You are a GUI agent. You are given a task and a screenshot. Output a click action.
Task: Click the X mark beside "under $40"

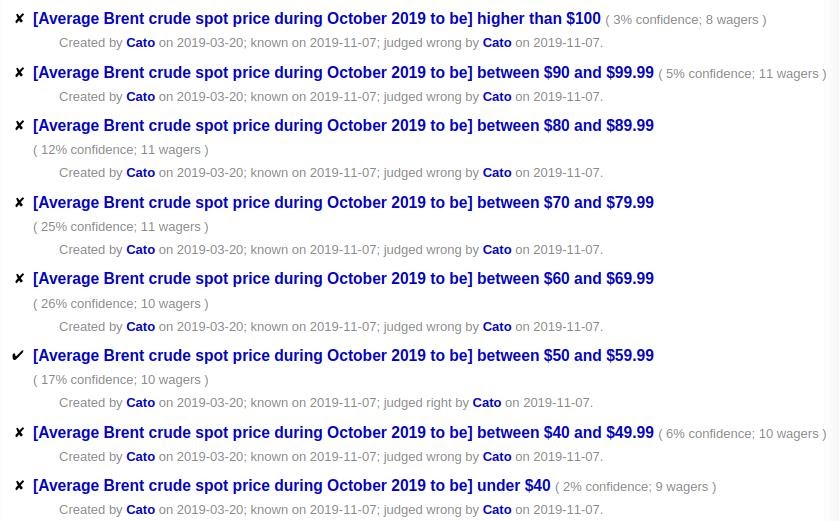tap(19, 486)
